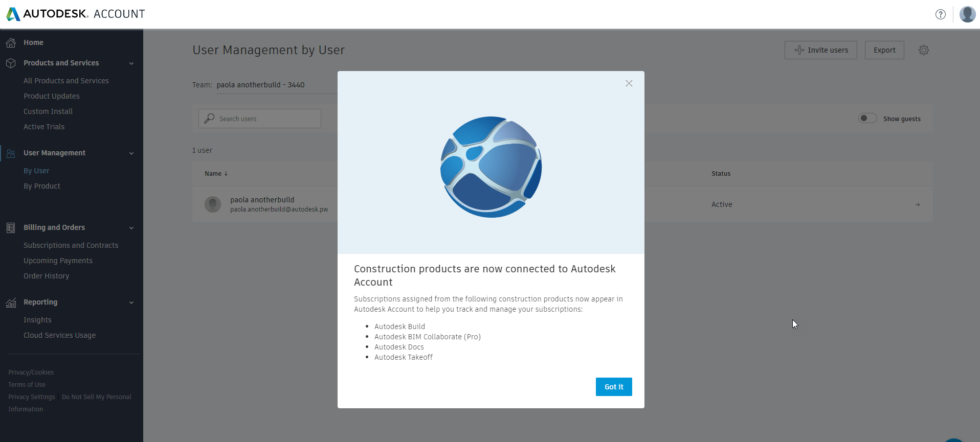Viewport: 980px width, 442px height.
Task: Click the Products and Services cube icon
Action: click(11, 63)
